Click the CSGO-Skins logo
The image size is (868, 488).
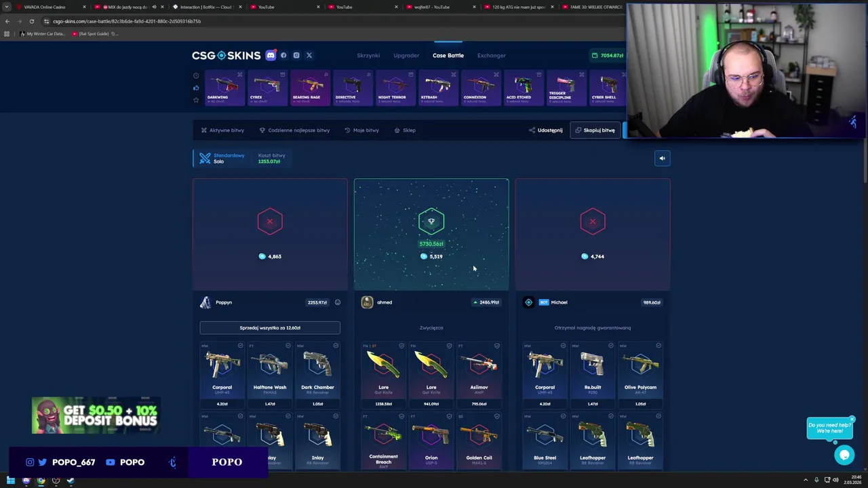click(226, 56)
